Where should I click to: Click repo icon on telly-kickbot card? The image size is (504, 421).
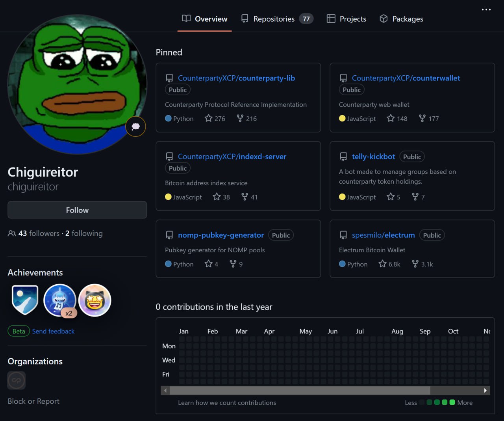[343, 156]
